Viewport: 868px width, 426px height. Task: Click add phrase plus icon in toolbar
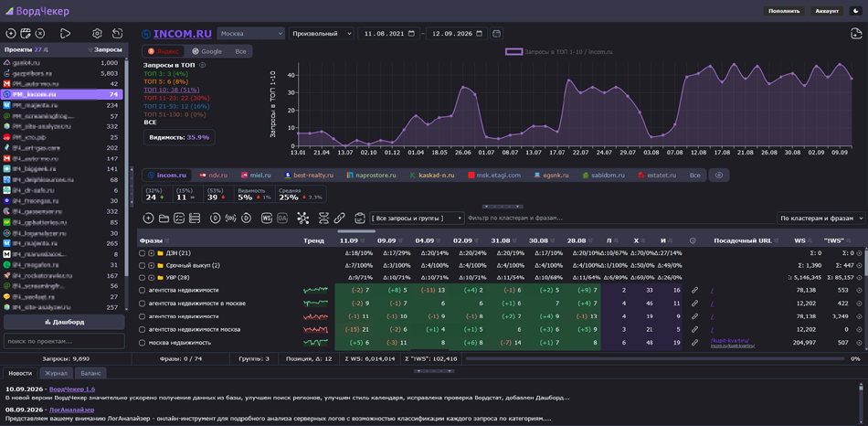click(148, 218)
